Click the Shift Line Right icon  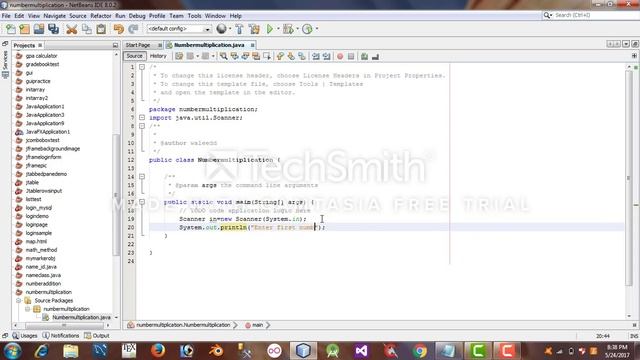pos(327,56)
